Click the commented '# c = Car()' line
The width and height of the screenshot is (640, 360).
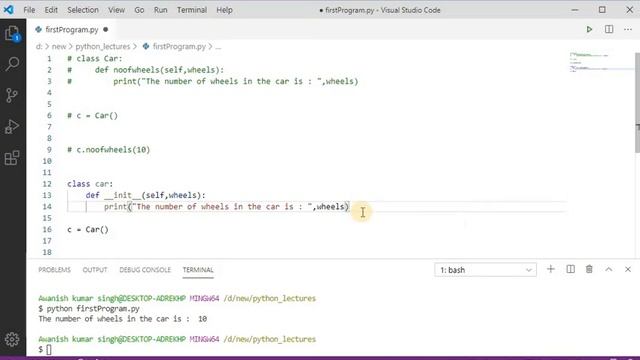coord(92,116)
